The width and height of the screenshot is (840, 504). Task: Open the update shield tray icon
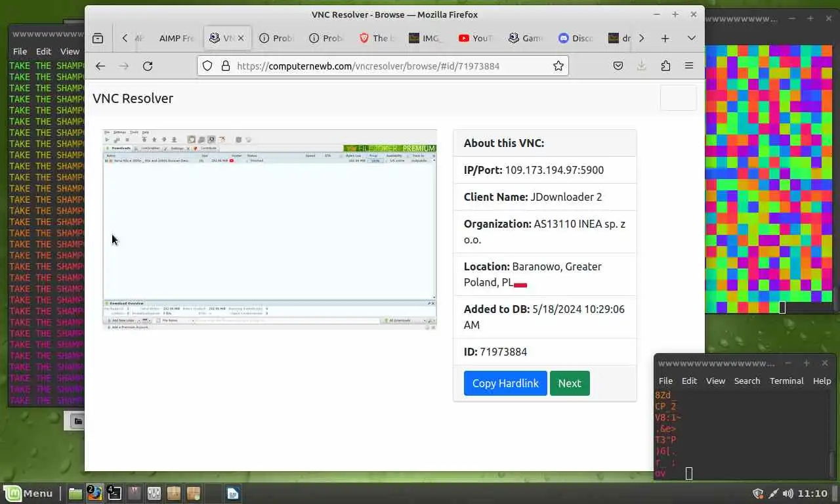pyautogui.click(x=758, y=493)
